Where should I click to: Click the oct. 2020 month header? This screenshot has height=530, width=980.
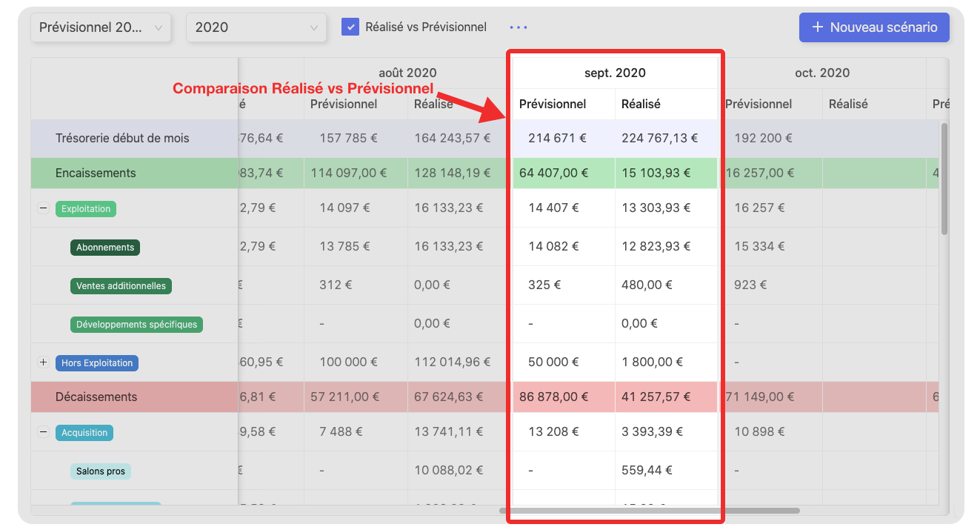pos(822,73)
